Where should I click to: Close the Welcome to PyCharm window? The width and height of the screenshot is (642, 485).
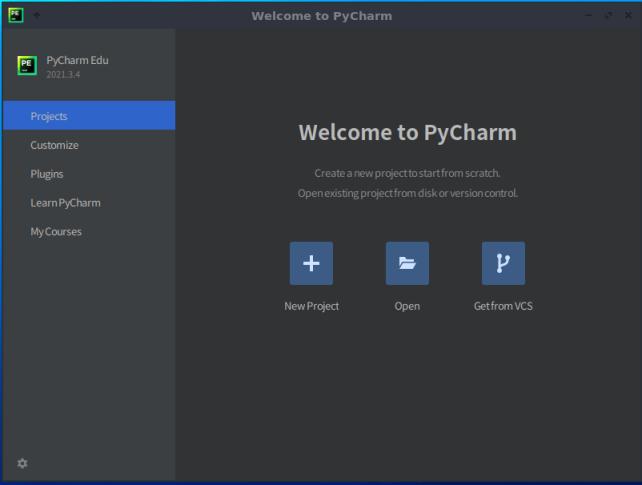628,15
